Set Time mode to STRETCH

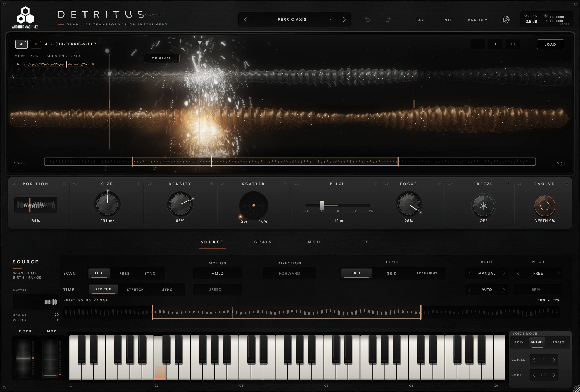[135, 290]
